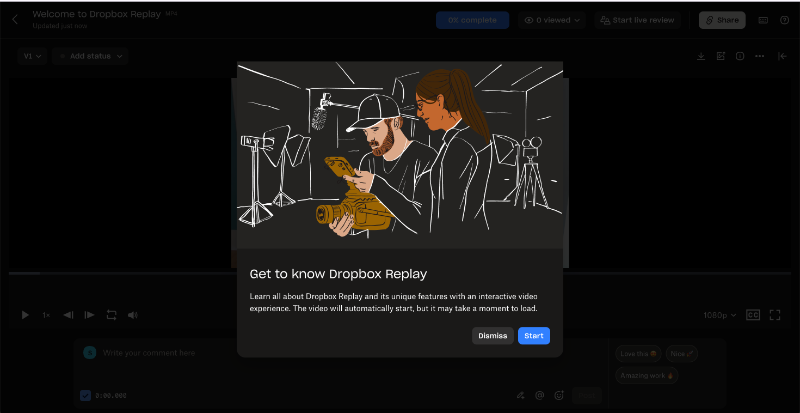This screenshot has height=413, width=800.
Task: Insert a mention with the @ icon
Action: [540, 395]
